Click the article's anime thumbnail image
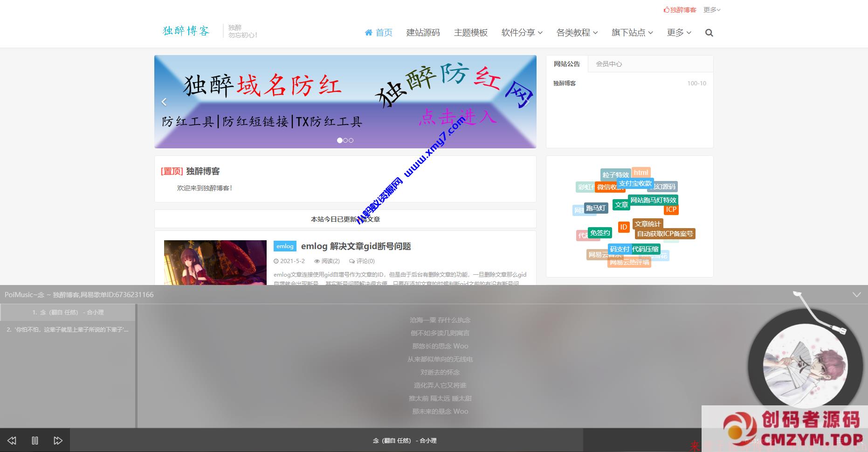 pyautogui.click(x=215, y=262)
